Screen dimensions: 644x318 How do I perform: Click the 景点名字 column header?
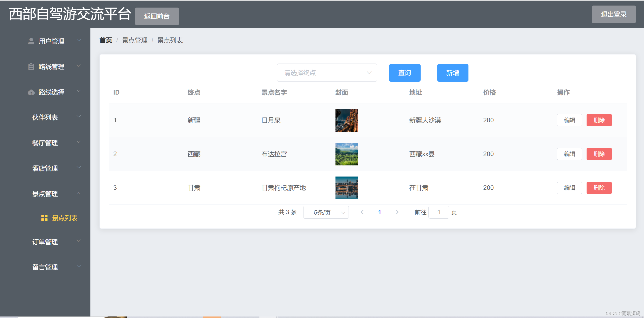tap(274, 93)
